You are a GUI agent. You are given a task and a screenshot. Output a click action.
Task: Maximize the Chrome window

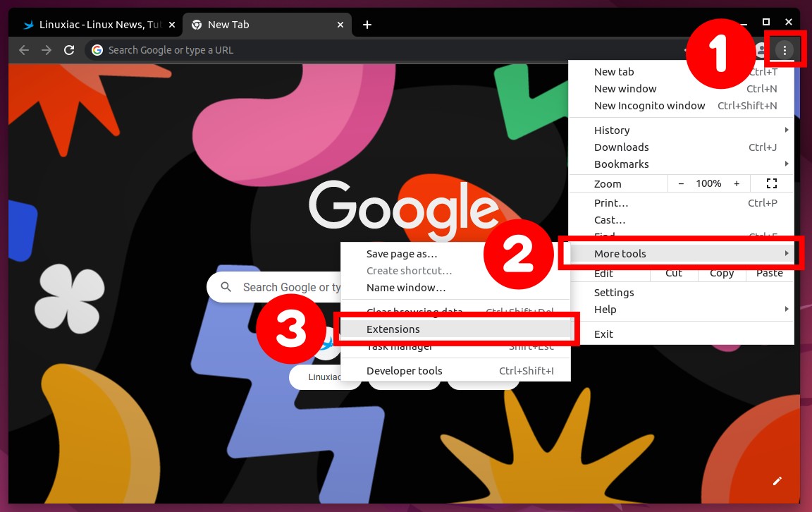766,22
